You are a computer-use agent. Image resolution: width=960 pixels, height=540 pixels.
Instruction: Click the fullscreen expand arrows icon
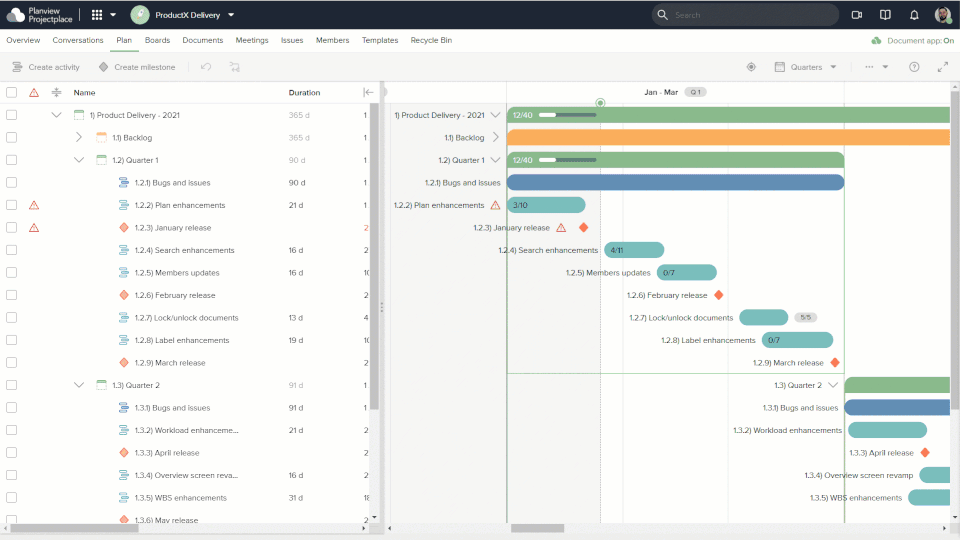pyautogui.click(x=943, y=67)
